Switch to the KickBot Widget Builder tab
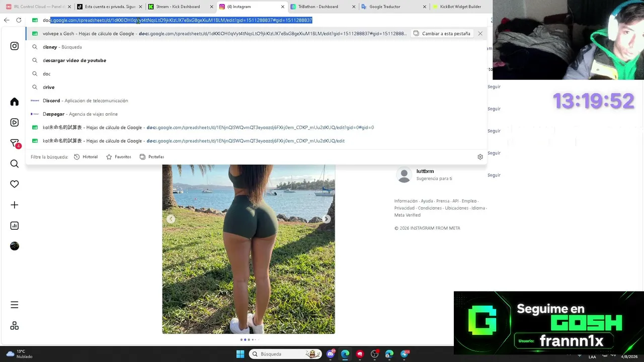The height and width of the screenshot is (362, 644). (x=460, y=7)
